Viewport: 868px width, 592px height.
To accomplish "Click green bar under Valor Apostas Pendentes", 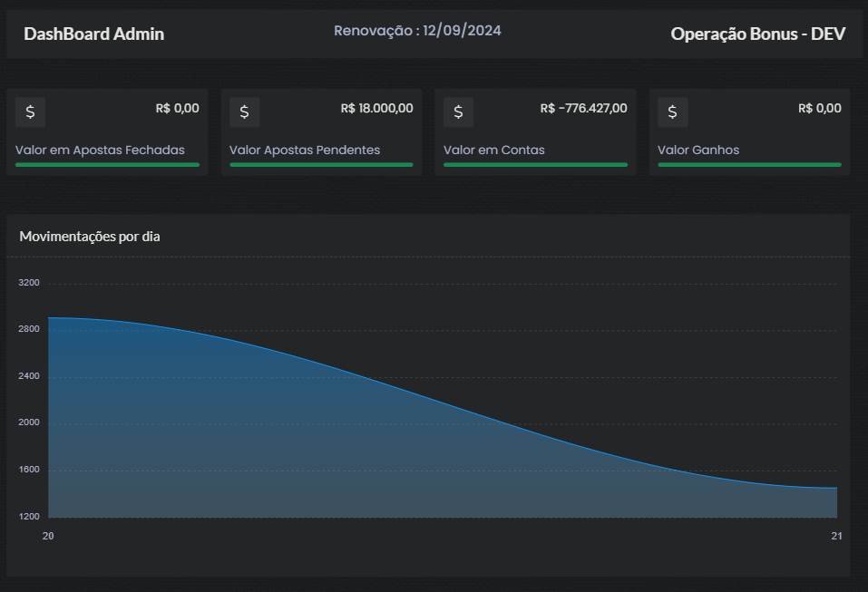I will (321, 165).
